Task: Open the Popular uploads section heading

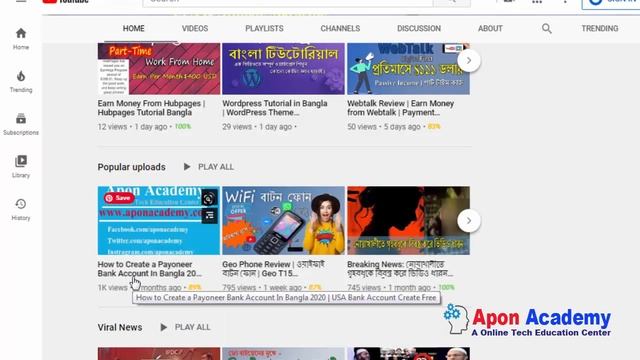Action: click(x=131, y=167)
